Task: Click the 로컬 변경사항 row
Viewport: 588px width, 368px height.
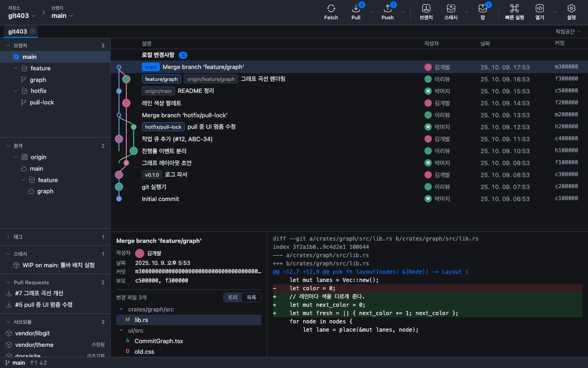Action: pyautogui.click(x=349, y=55)
